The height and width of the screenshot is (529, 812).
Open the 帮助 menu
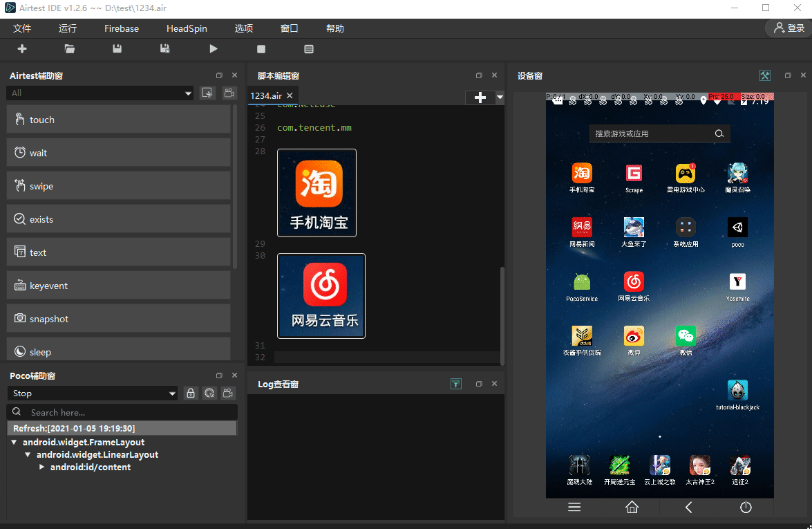tap(335, 28)
